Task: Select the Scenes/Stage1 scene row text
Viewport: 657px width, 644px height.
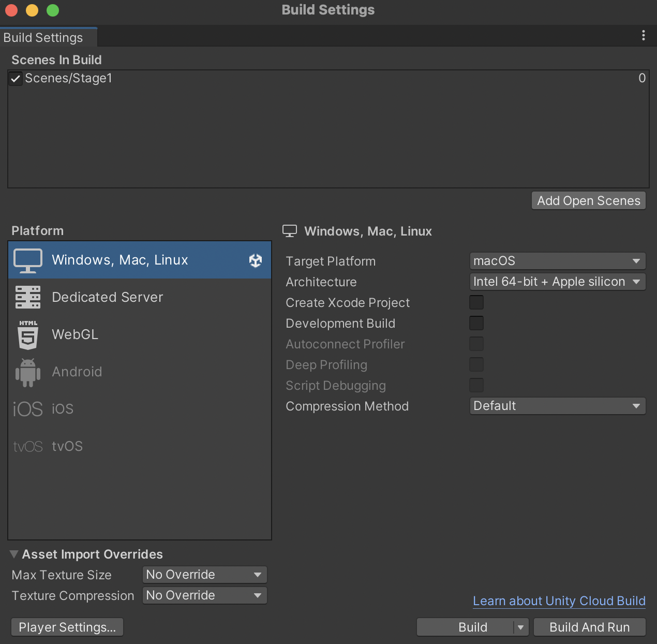Action: 69,78
